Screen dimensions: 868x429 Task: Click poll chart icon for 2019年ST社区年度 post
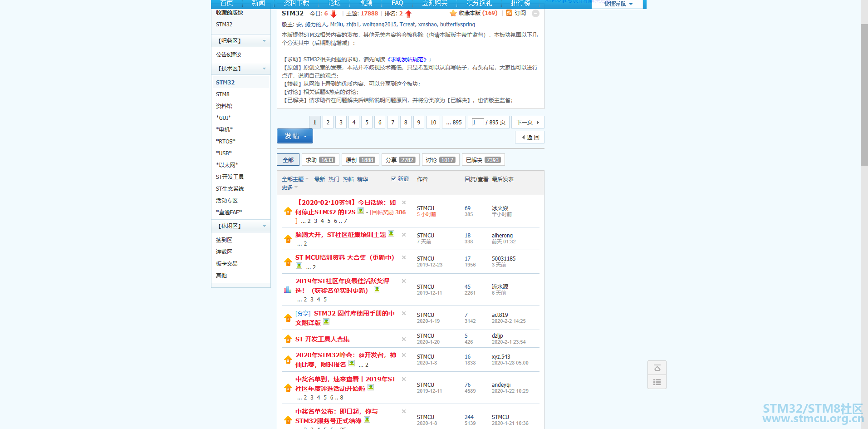tap(288, 290)
